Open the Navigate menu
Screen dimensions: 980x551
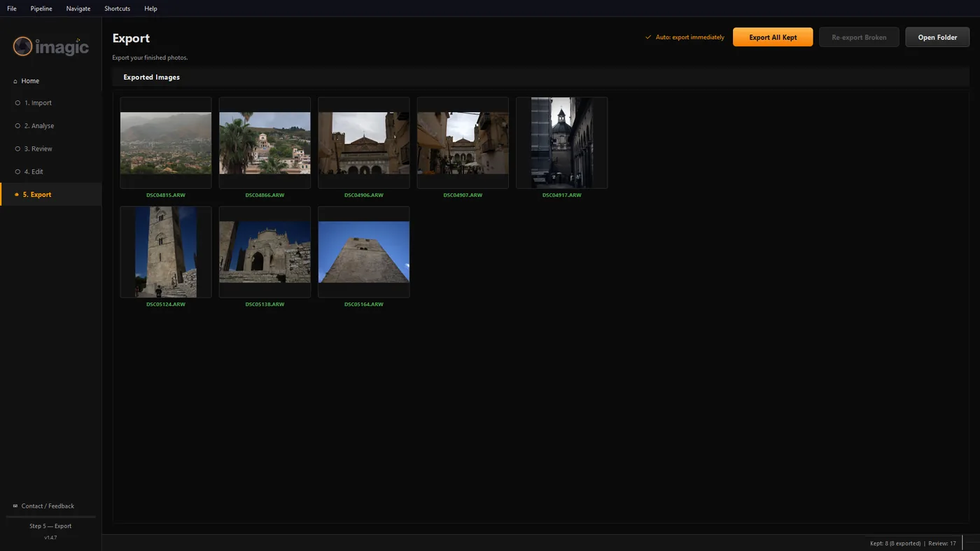pos(78,8)
